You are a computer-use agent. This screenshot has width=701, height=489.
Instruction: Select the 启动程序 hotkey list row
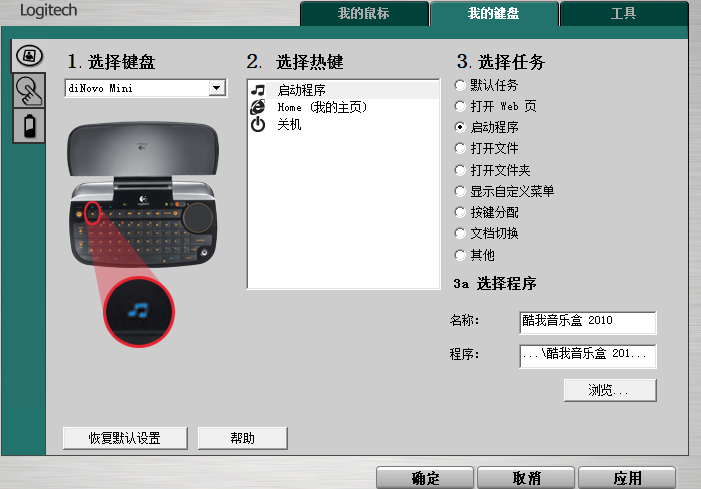(343, 90)
